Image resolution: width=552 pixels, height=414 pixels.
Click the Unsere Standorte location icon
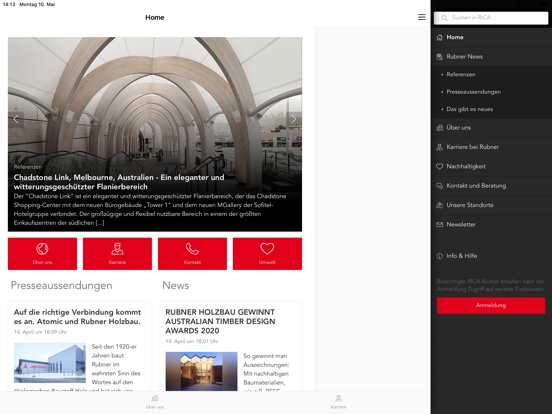pyautogui.click(x=439, y=205)
